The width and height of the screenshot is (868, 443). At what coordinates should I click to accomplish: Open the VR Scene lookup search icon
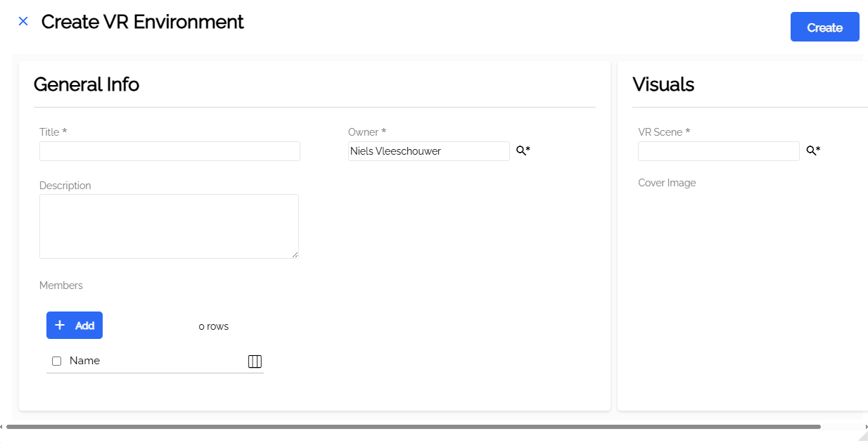(x=812, y=150)
